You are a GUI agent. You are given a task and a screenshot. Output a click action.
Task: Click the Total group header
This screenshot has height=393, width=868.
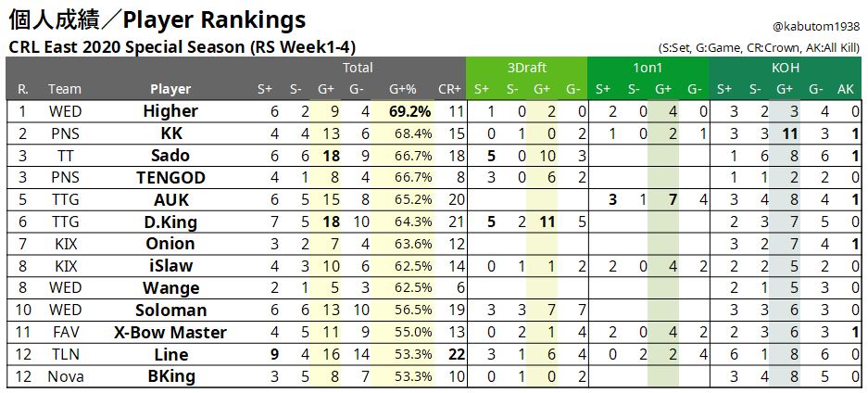(x=358, y=68)
